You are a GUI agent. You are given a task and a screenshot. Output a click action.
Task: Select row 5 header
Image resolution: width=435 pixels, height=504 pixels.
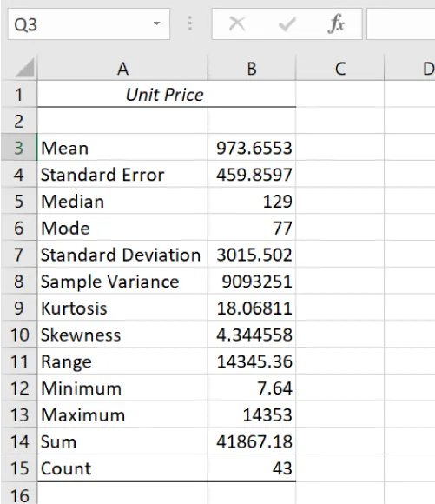point(19,201)
